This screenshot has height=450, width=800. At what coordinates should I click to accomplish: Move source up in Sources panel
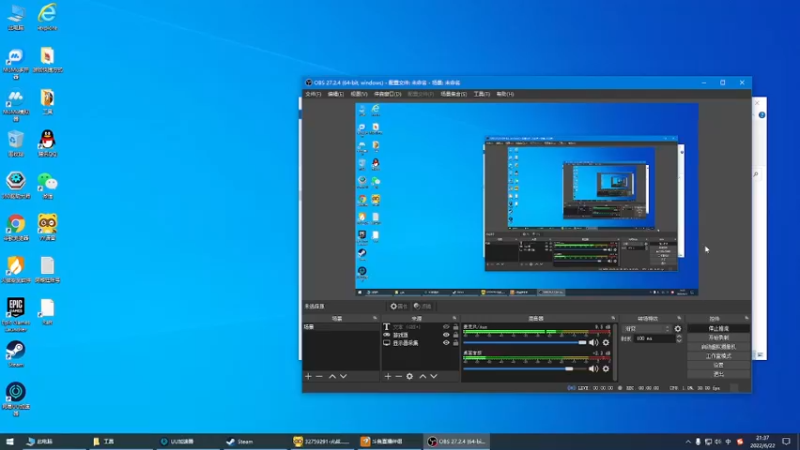tap(422, 377)
